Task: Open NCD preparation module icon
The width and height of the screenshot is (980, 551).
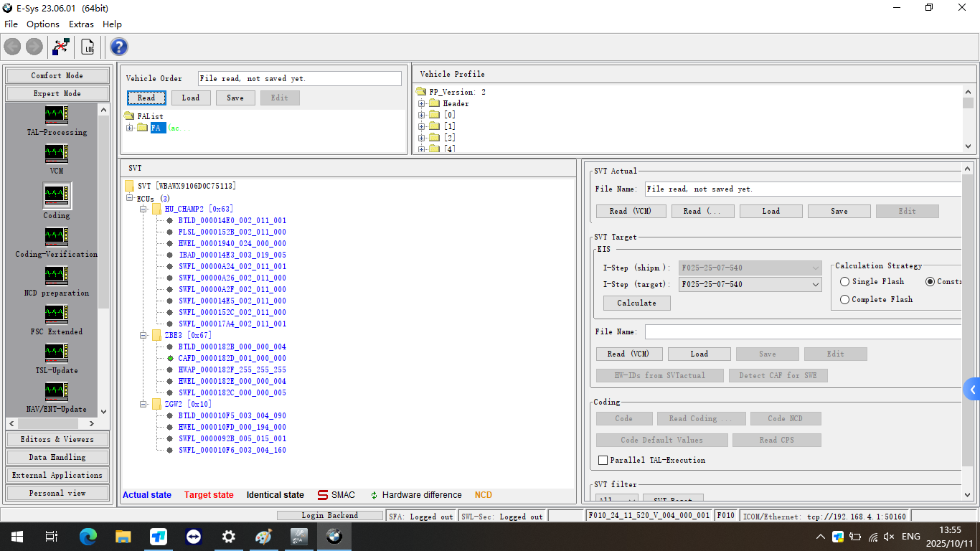Action: pyautogui.click(x=57, y=275)
